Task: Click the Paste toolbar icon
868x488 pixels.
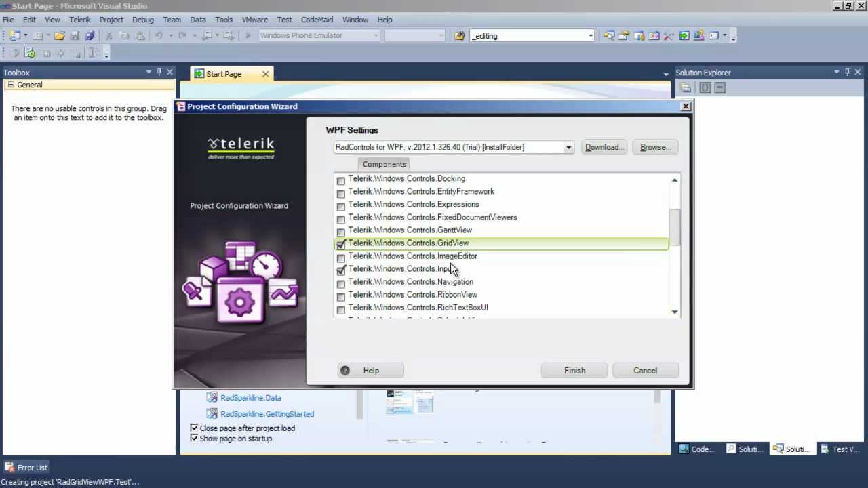Action: (x=140, y=35)
